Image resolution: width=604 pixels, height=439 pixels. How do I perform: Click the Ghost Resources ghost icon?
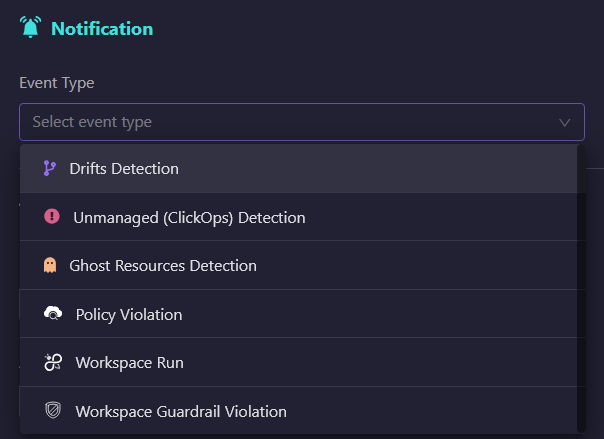pos(50,265)
